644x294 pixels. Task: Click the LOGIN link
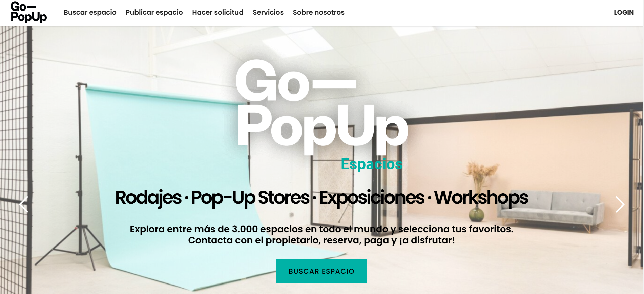(624, 12)
